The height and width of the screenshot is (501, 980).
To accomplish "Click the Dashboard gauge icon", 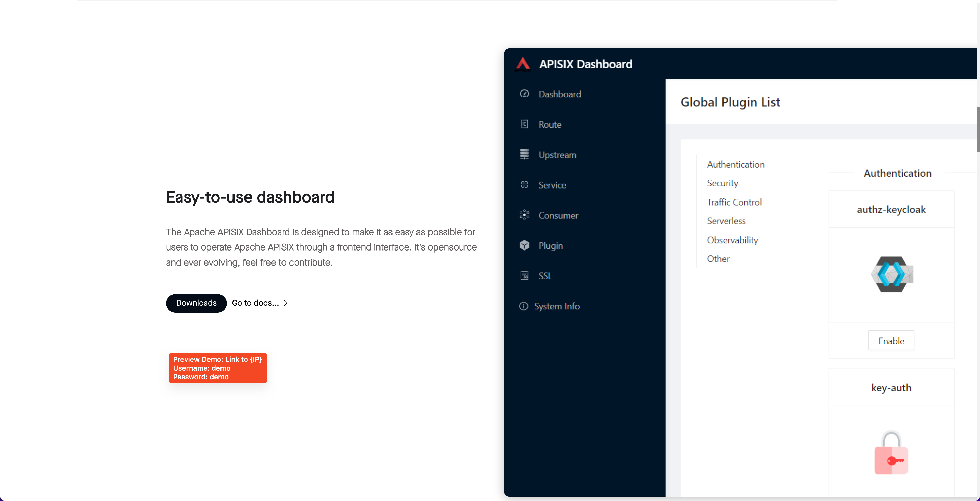I will (524, 94).
